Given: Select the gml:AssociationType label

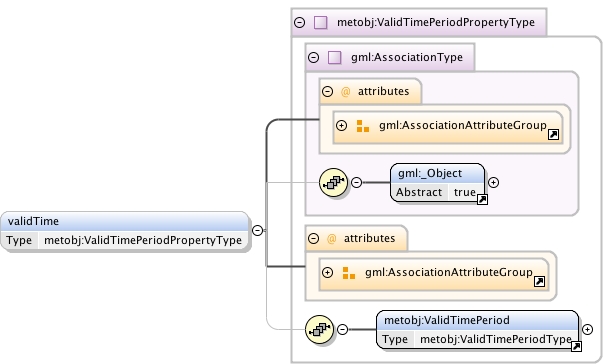Looking at the screenshot, I should pyautogui.click(x=407, y=57).
